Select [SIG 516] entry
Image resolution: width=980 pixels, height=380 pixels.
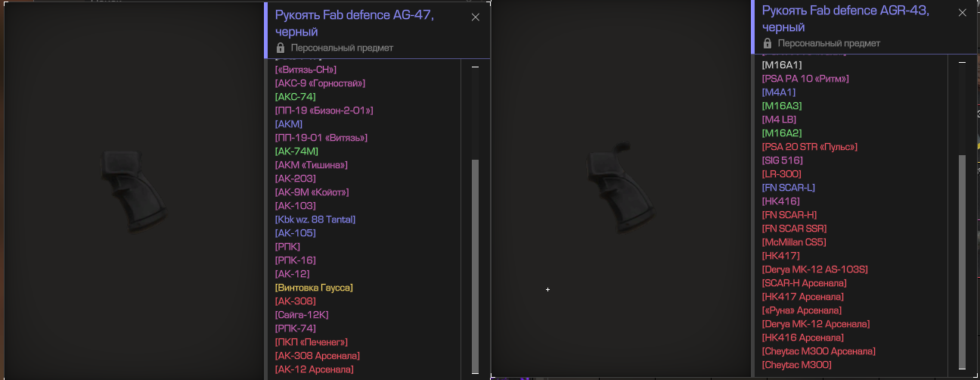pos(783,160)
